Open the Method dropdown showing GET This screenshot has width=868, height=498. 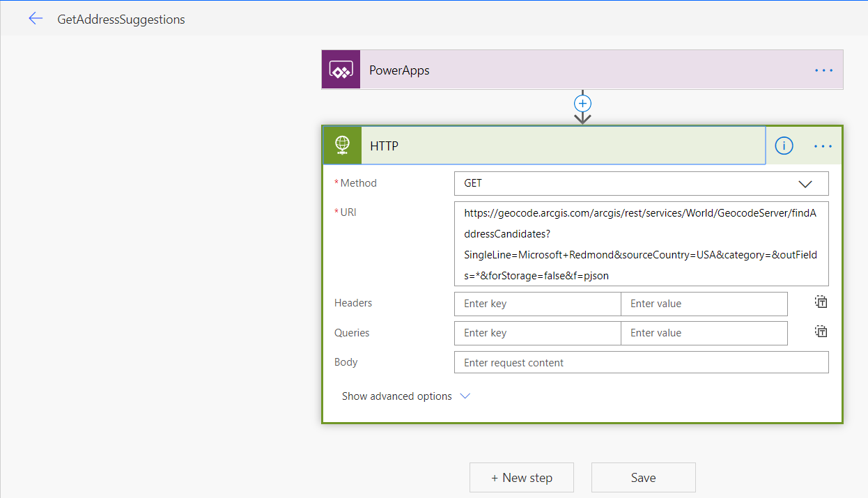641,184
